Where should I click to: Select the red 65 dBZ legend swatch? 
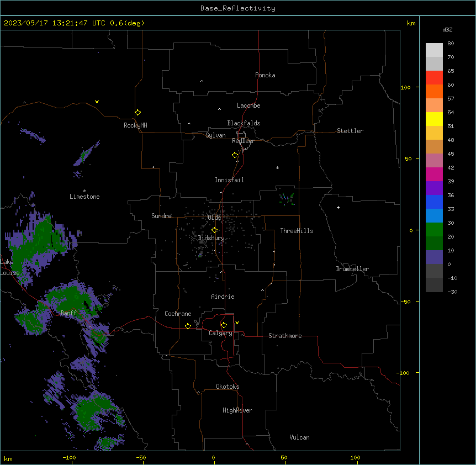[x=434, y=78]
